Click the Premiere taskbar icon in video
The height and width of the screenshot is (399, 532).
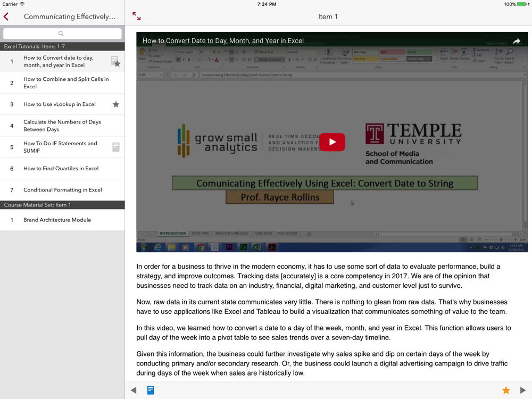coord(229,247)
